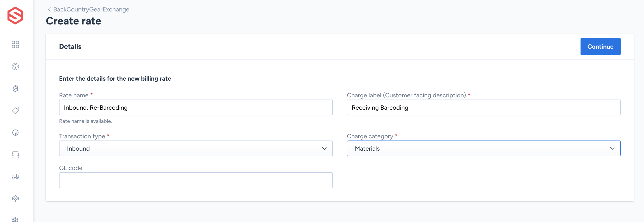Open the delivery truck sidebar icon
Image resolution: width=644 pixels, height=222 pixels.
15,176
